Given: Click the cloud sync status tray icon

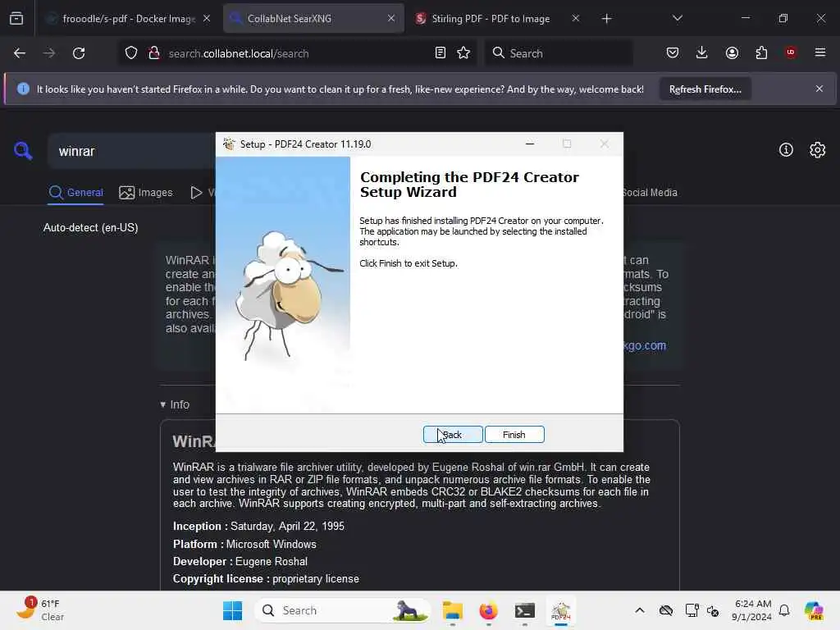Looking at the screenshot, I should (666, 610).
